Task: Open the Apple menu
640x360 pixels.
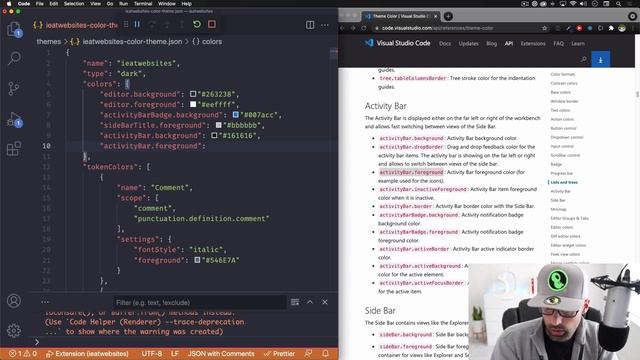Action: click(9, 4)
